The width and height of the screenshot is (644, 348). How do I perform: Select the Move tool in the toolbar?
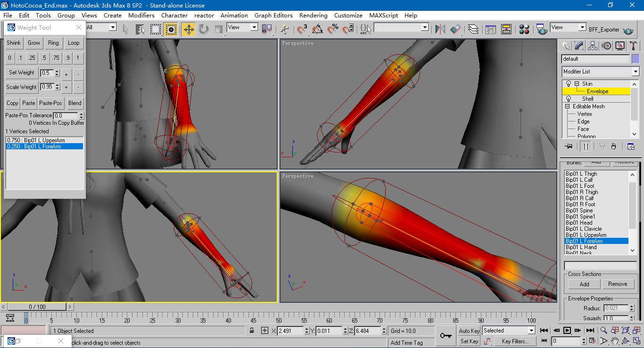click(x=189, y=29)
